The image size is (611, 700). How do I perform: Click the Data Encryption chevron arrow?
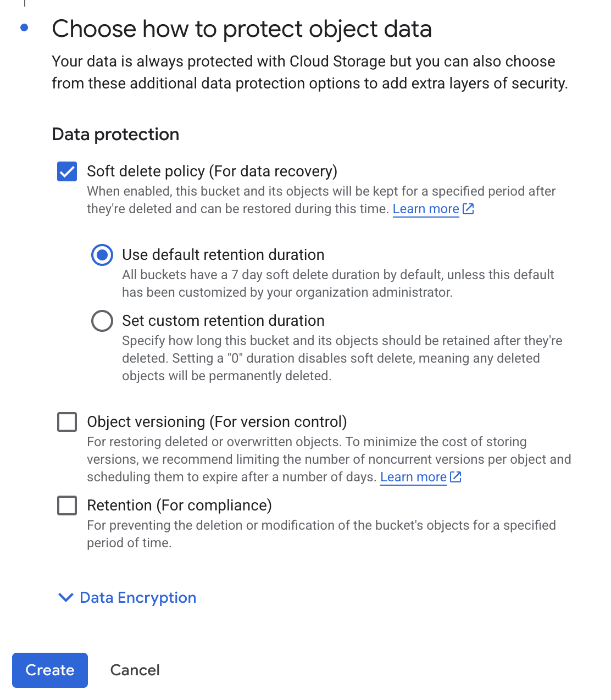[66, 598]
